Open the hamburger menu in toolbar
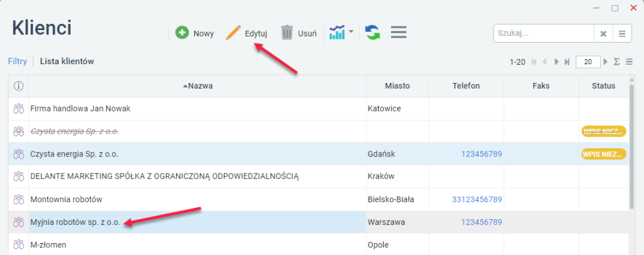Viewport: 644px width, 255px height. 398,33
